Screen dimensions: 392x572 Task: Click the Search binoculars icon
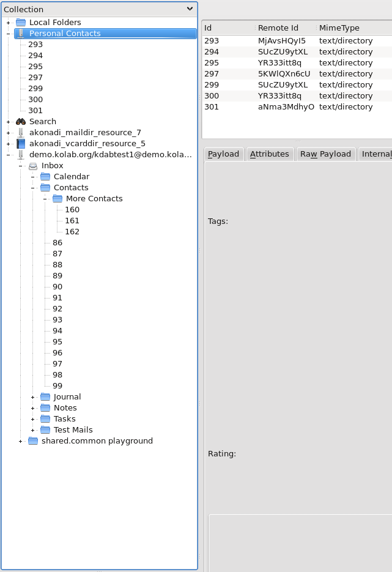21,122
